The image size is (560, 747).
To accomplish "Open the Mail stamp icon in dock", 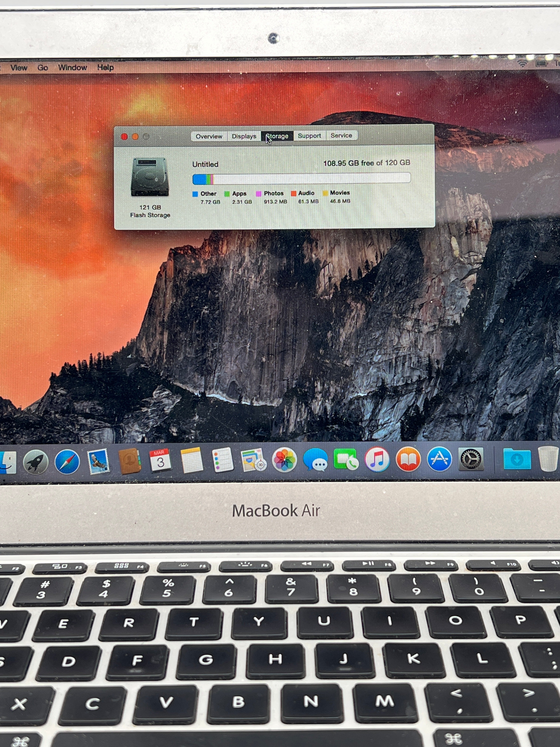I will tap(98, 461).
